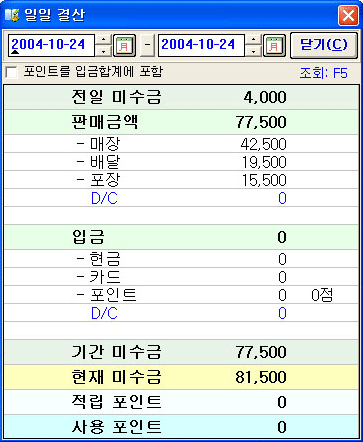This screenshot has width=363, height=442.
Task: Enable 포인트를 입금합계에 포함 checkbox
Action: pos(12,72)
